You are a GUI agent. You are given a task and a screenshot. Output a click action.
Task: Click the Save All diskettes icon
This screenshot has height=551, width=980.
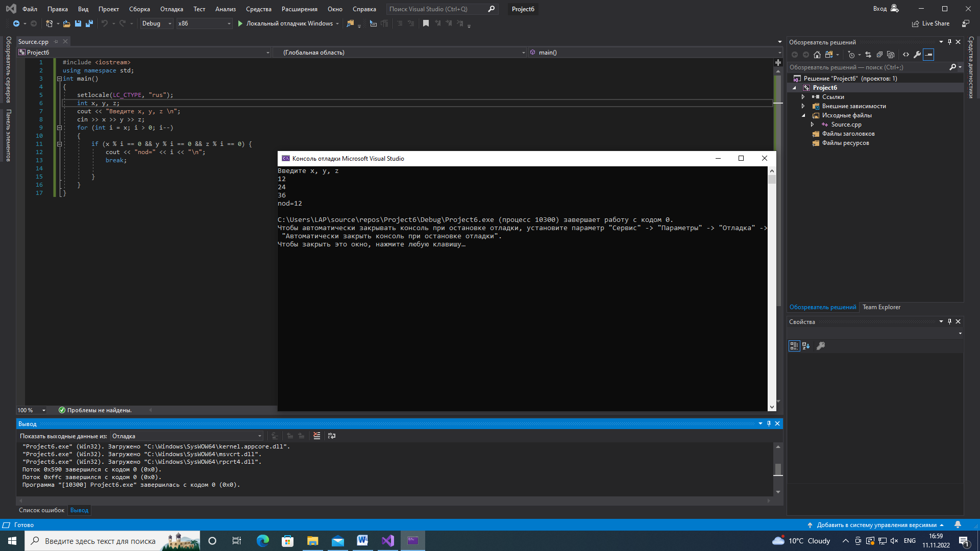89,23
